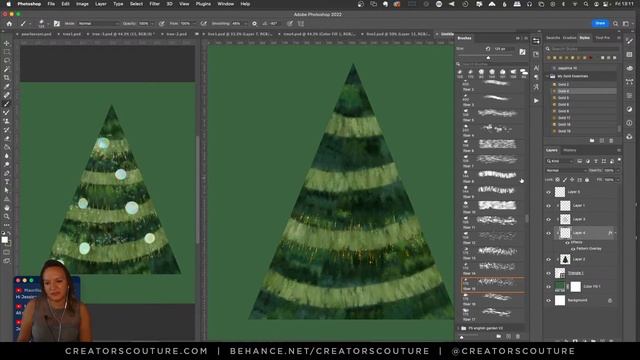Hide Color Fill 1 layer visibility
Screen dimensions: 640x360
point(549,287)
